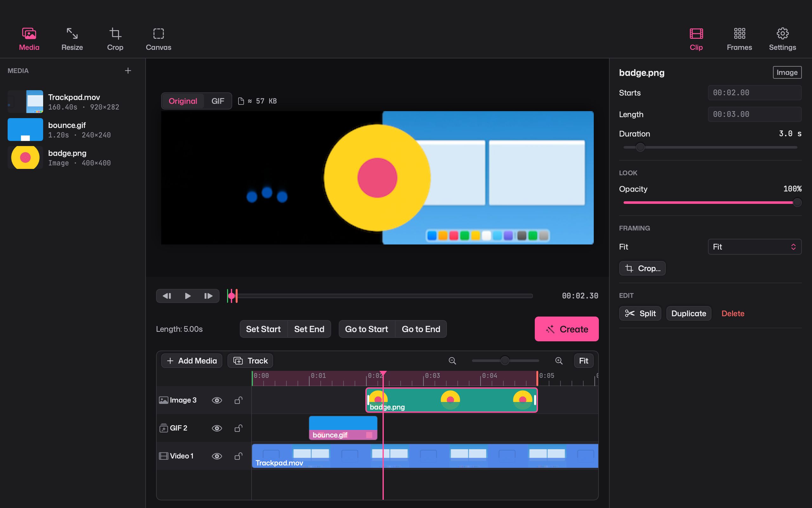Screen dimensions: 812x508
Task: Click the Opacity slider handle
Action: (797, 203)
